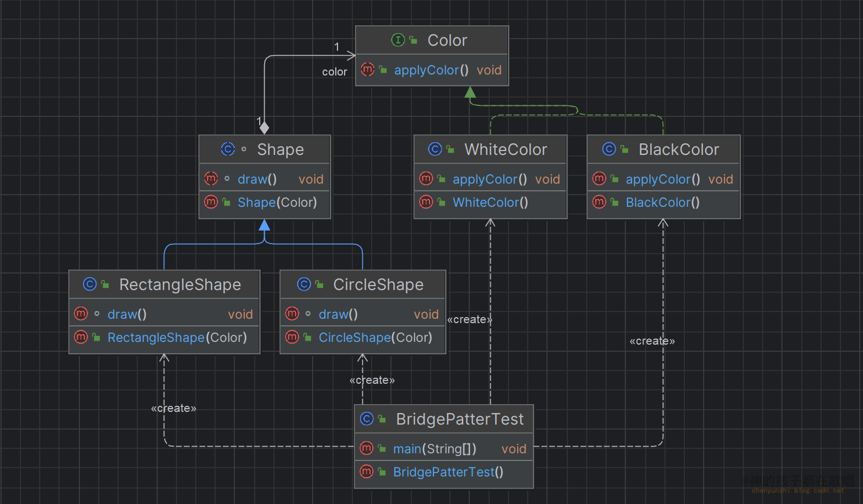Viewport: 863px width, 504px height.
Task: Click the abstract class icon beside Shape
Action: pyautogui.click(x=228, y=149)
